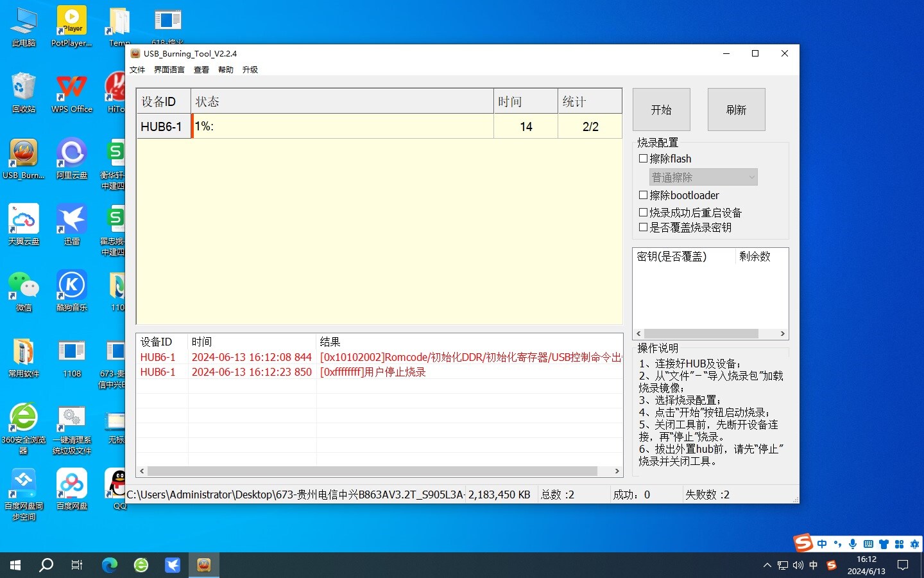Click the 密钥(是否覆盖) column header

tap(683, 256)
